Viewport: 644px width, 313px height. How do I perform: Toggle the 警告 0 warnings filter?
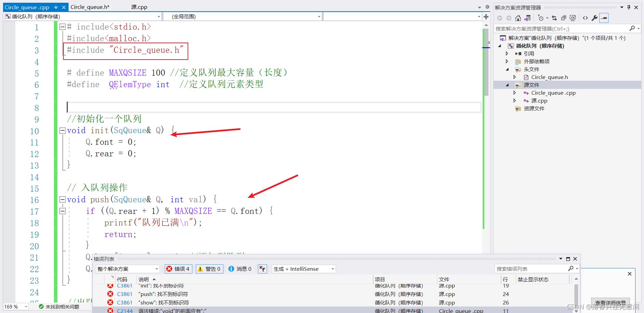pos(209,269)
